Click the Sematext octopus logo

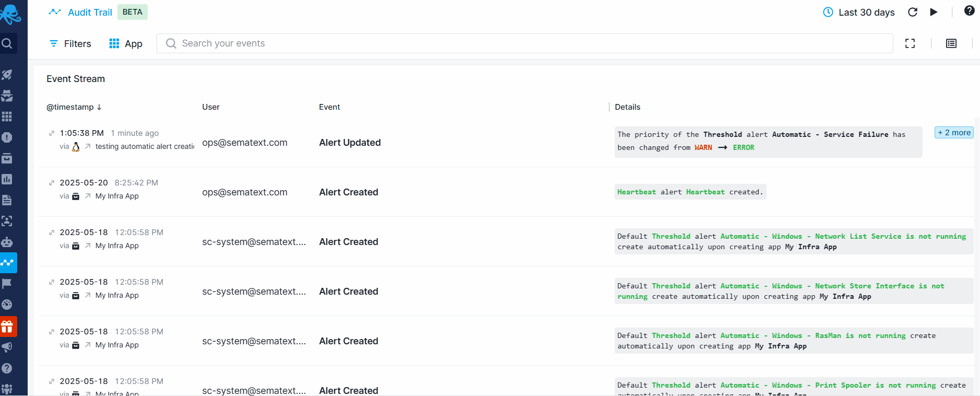point(10,14)
